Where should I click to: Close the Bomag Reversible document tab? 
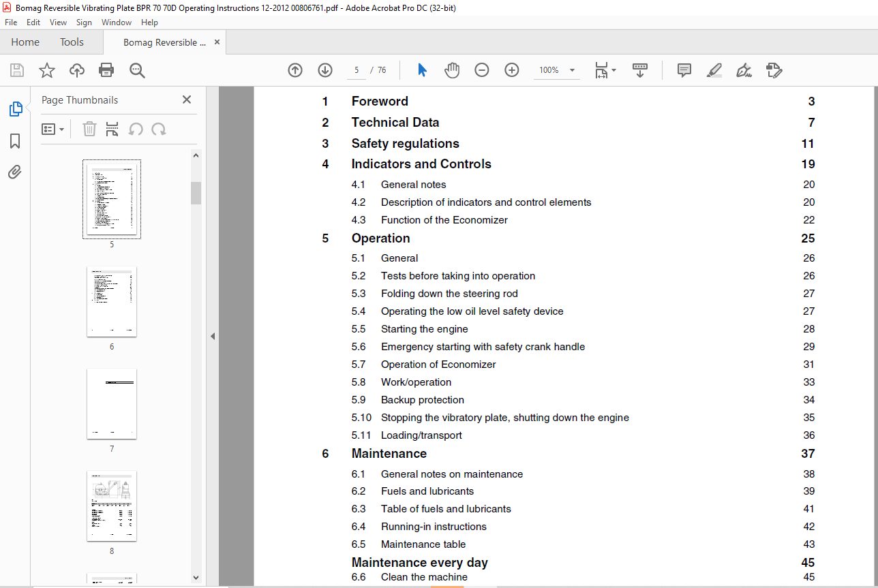coord(217,42)
